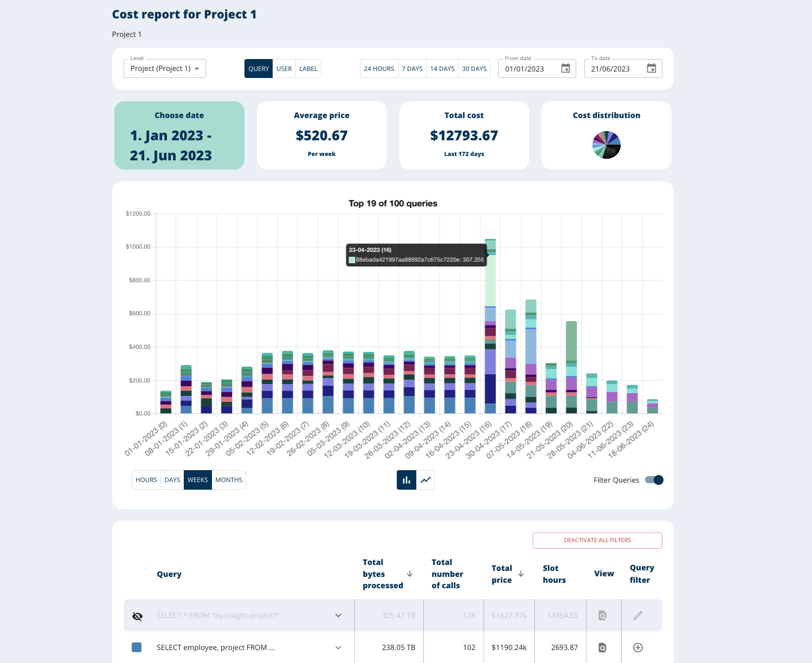Set range to 14 DAYS
812x663 pixels.
[x=442, y=69]
